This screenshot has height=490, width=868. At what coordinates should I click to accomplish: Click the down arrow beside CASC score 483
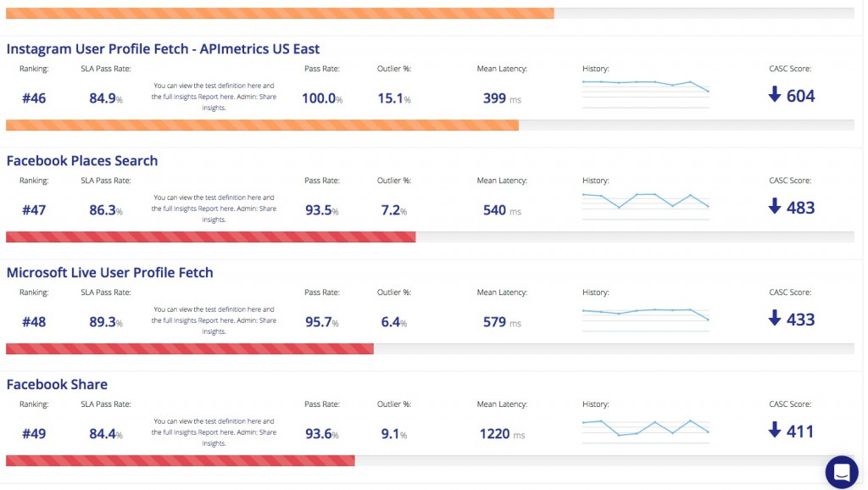[775, 207]
